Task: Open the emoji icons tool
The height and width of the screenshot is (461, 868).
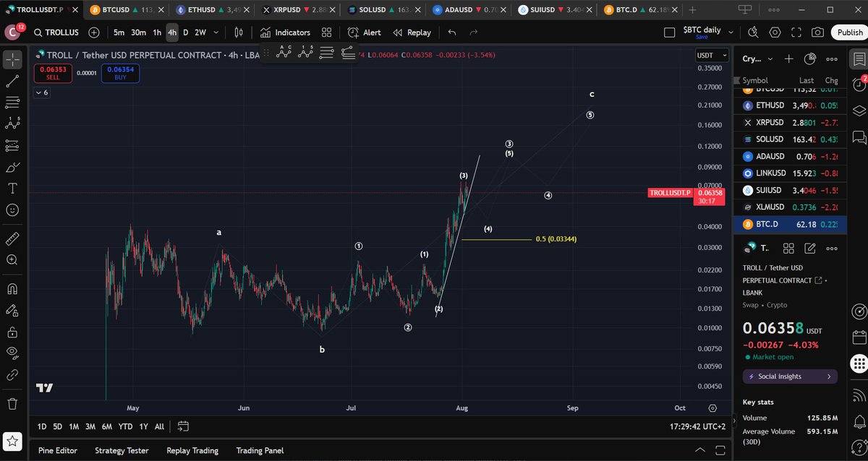Action: click(12, 210)
